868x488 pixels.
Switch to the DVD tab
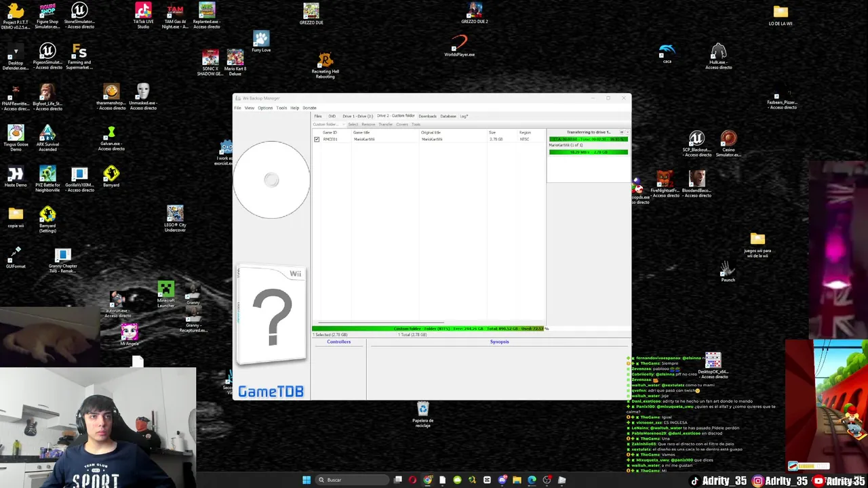point(332,116)
